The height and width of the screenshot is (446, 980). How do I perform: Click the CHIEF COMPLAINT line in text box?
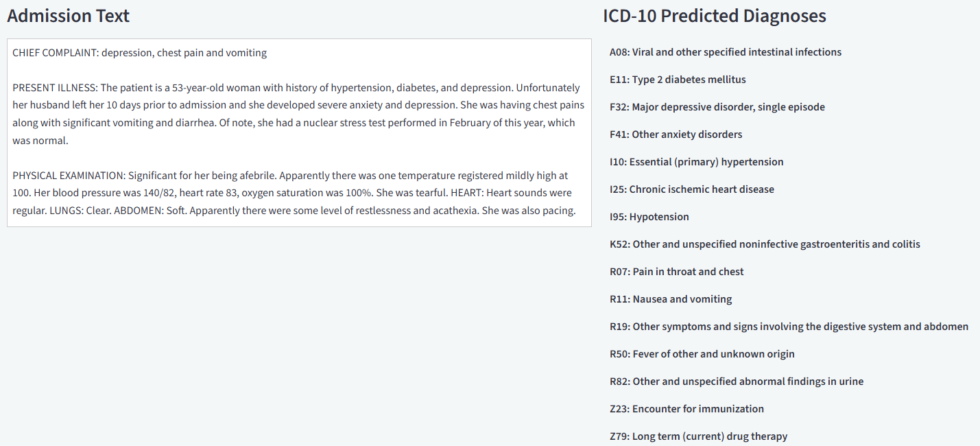pyautogui.click(x=139, y=53)
